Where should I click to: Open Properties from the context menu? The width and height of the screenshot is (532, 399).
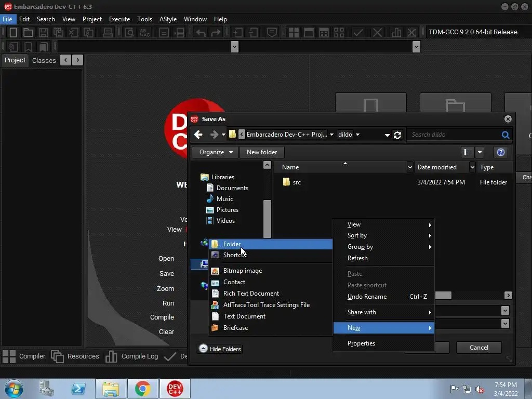[x=384, y=344]
